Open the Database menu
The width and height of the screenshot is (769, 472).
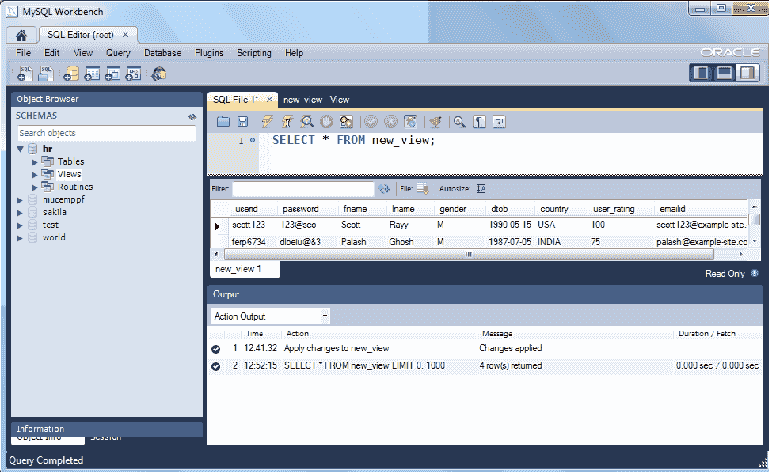click(162, 52)
